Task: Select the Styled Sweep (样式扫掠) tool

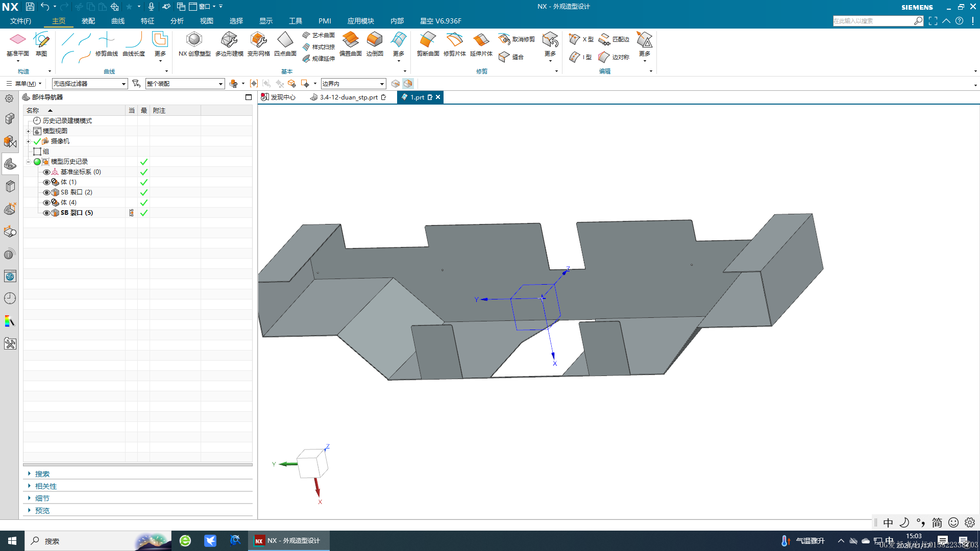Action: pyautogui.click(x=318, y=47)
